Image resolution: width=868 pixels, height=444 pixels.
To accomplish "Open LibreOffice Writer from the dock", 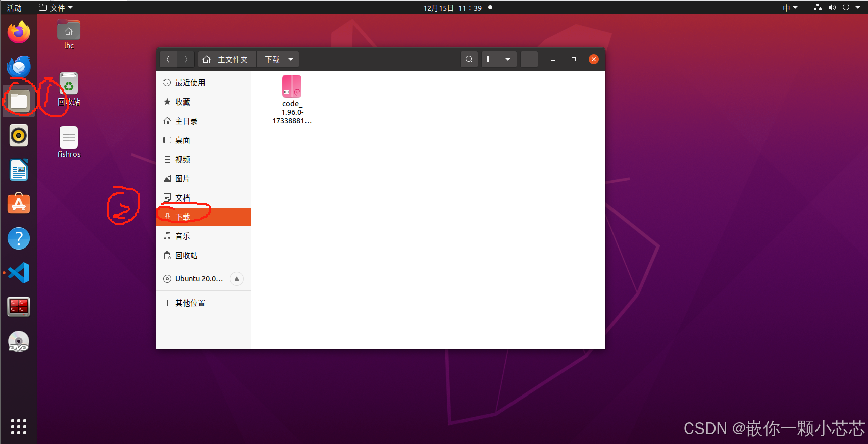I will (x=19, y=170).
